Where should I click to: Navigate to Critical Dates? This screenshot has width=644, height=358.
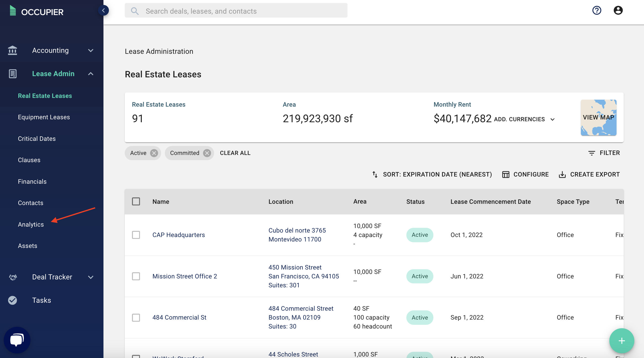coord(37,138)
